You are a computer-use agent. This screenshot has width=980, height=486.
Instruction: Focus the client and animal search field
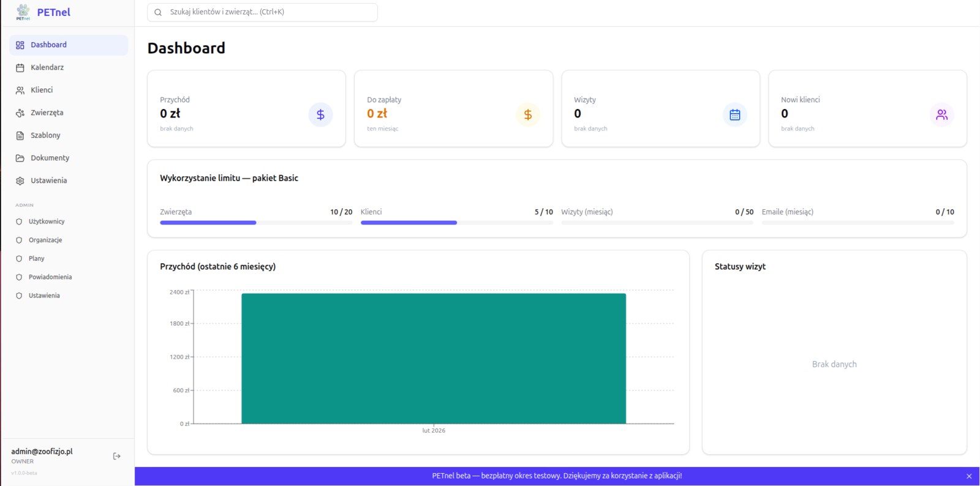point(262,12)
